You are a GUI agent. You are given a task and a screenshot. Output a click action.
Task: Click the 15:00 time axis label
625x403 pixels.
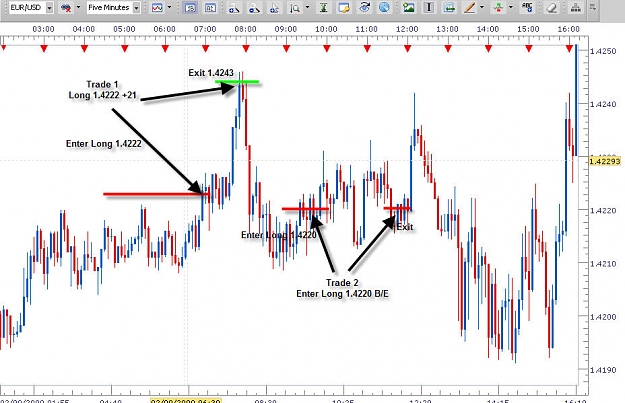[x=528, y=29]
